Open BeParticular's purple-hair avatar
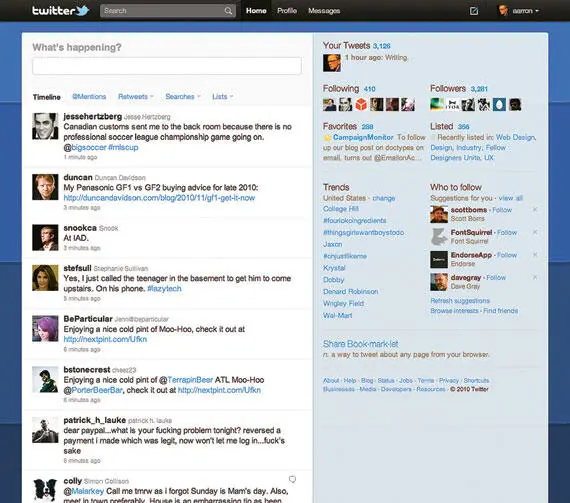The image size is (570, 503). click(45, 329)
